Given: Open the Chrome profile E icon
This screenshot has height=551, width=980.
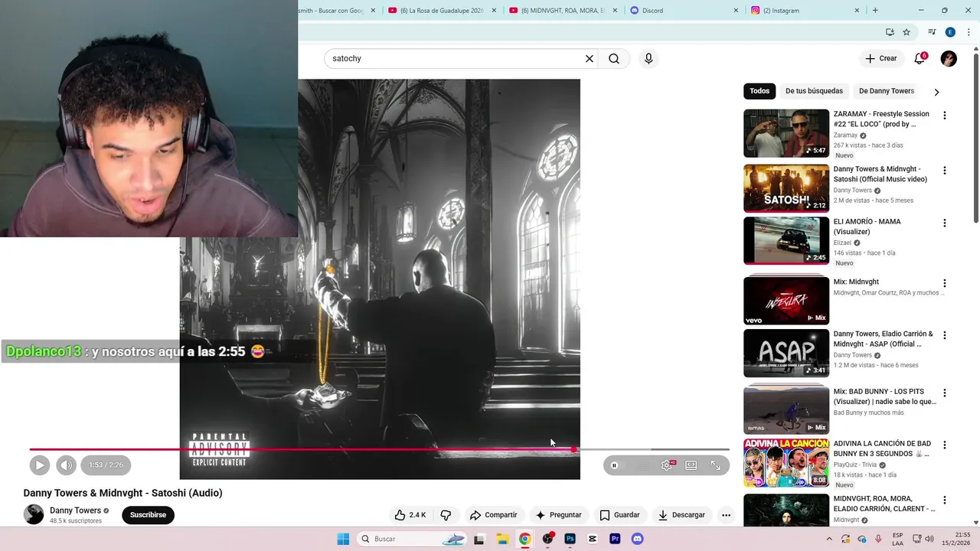Looking at the screenshot, I should [x=950, y=32].
